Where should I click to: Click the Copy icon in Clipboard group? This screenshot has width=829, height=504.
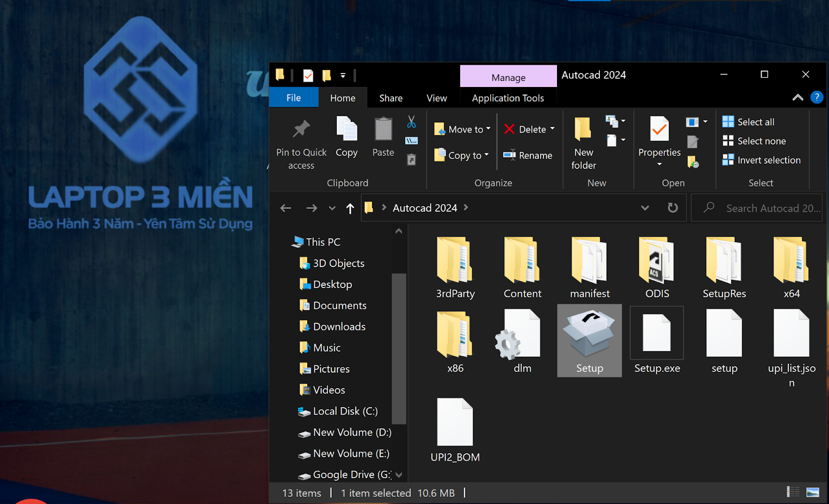pyautogui.click(x=347, y=128)
